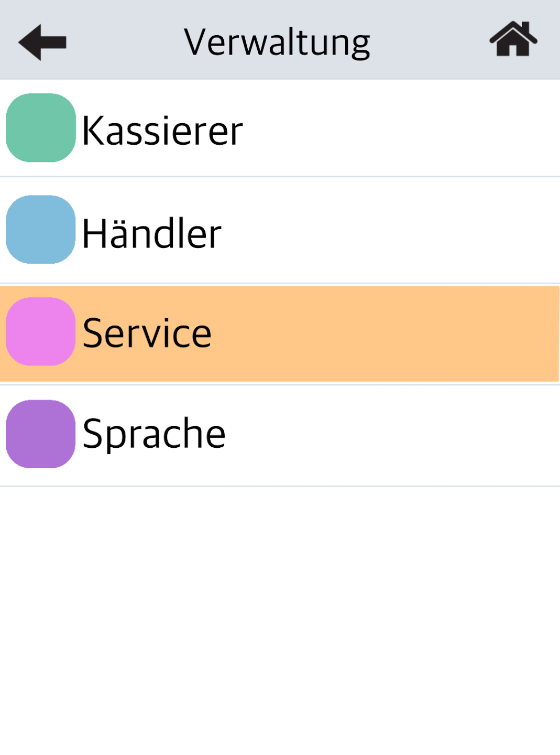The width and height of the screenshot is (560, 755).
Task: Go back using the left arrow
Action: click(x=42, y=42)
